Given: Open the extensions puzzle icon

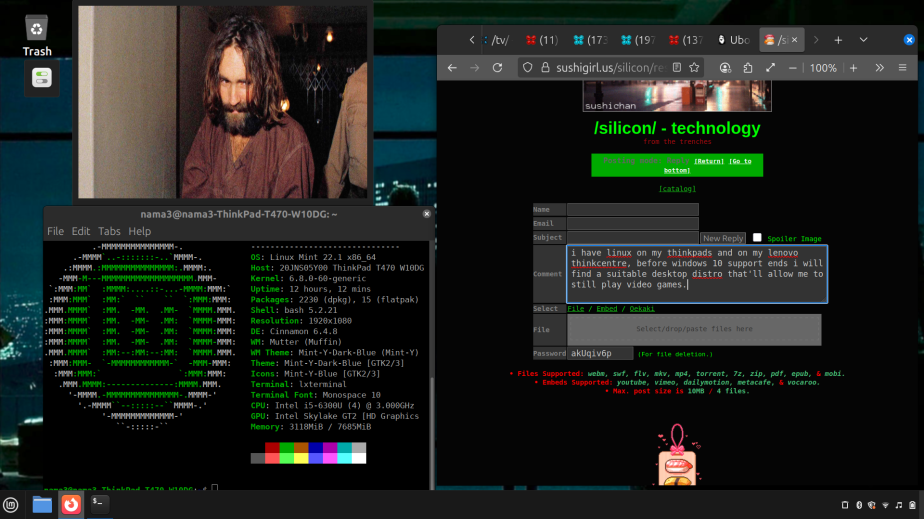Looking at the screenshot, I should click(x=747, y=68).
